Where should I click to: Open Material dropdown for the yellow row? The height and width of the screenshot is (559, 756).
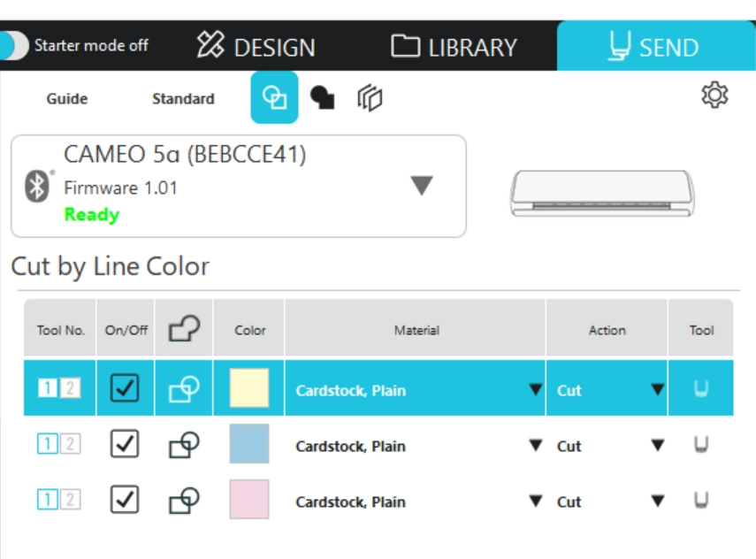tap(535, 390)
